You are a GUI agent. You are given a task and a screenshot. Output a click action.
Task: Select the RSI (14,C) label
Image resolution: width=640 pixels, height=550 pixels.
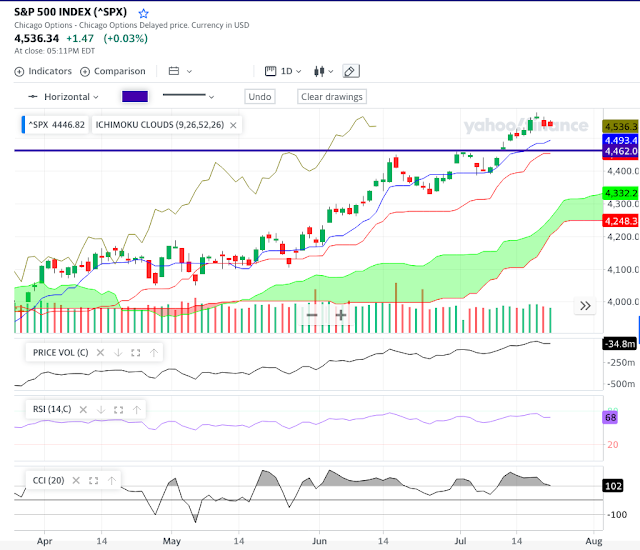pyautogui.click(x=52, y=409)
